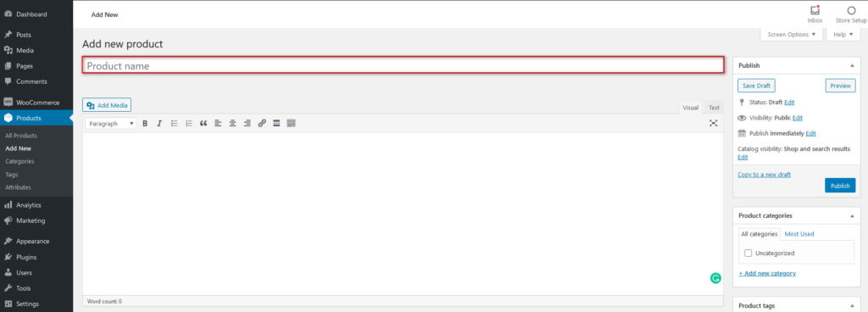
Task: Open the Grammarly green badge
Action: [715, 278]
